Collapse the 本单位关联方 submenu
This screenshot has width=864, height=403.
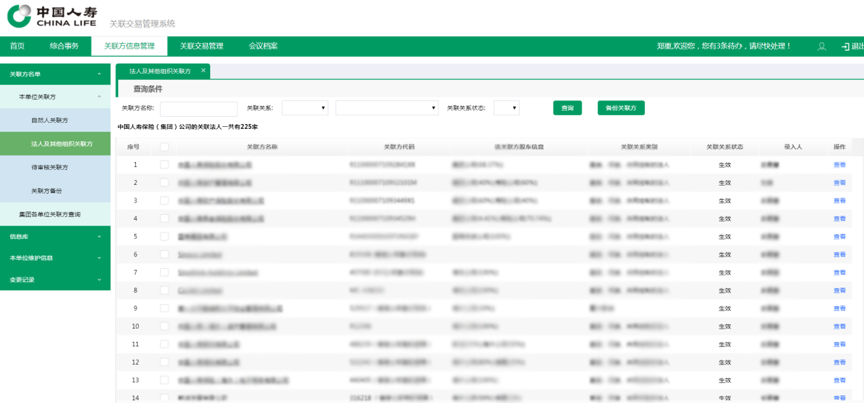pyautogui.click(x=98, y=96)
